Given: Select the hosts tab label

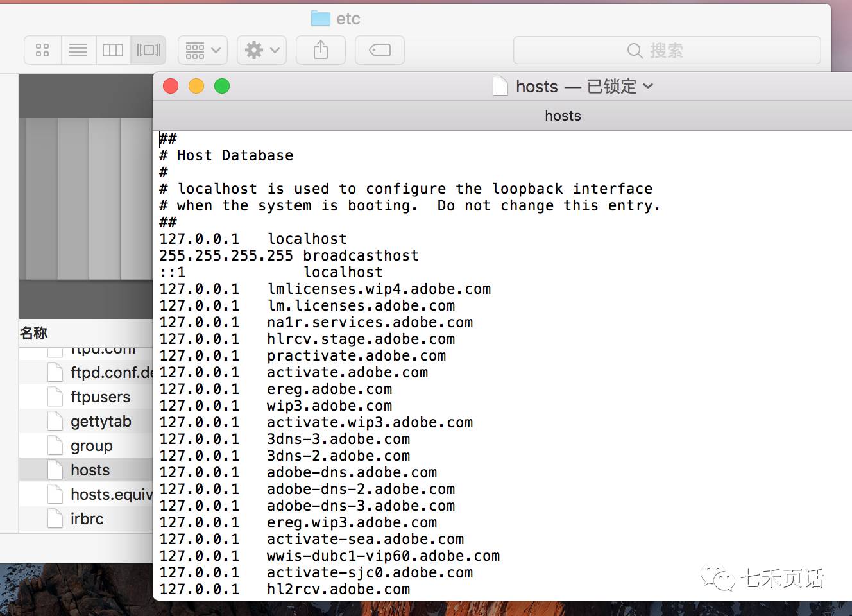Looking at the screenshot, I should tap(563, 116).
